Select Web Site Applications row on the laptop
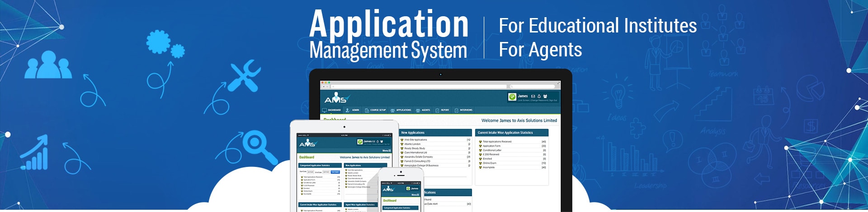Image resolution: width=868 pixels, height=212 pixels. 435,140
